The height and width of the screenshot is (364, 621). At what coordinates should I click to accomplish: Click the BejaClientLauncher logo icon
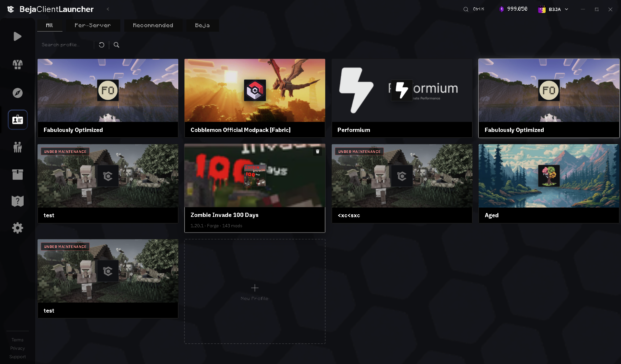pyautogui.click(x=11, y=9)
